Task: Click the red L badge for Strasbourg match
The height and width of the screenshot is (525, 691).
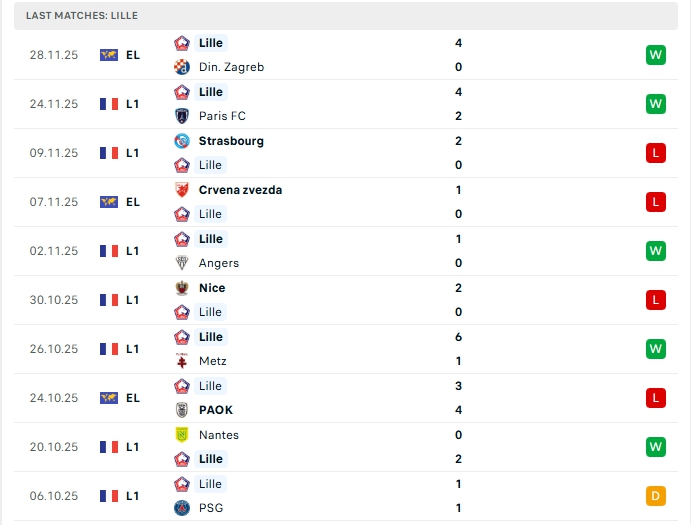Action: (x=656, y=153)
